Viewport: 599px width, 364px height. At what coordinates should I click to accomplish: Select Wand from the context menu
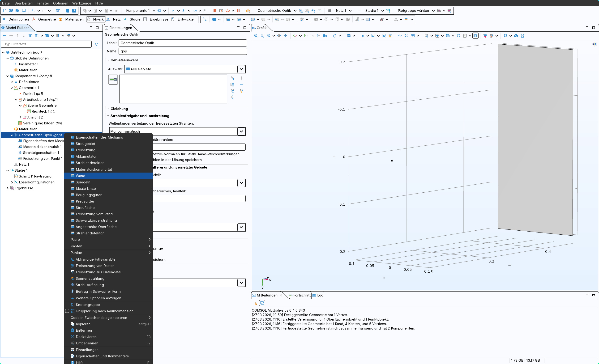[x=81, y=176]
